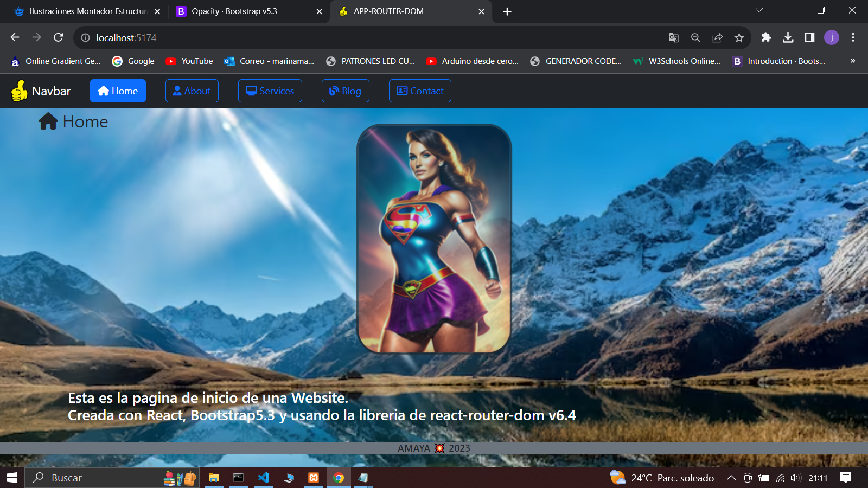Viewport: 868px width, 488px height.
Task: Open Google Chrome in taskbar
Action: coord(339,478)
